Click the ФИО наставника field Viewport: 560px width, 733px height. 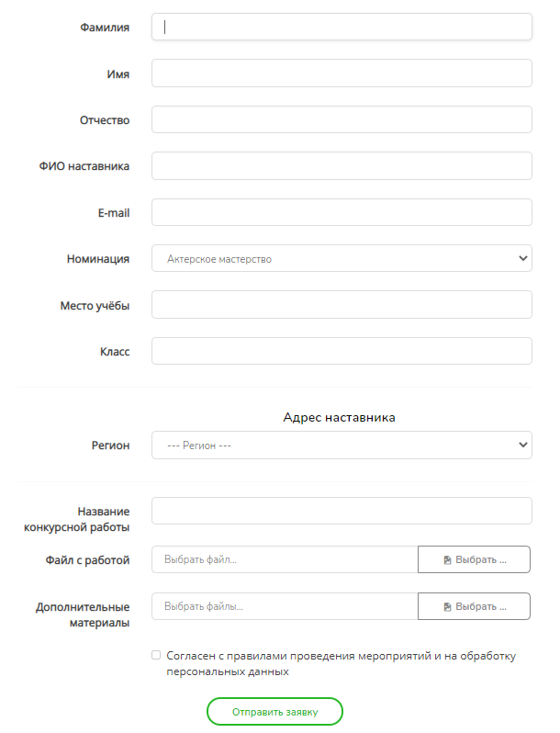(342, 166)
